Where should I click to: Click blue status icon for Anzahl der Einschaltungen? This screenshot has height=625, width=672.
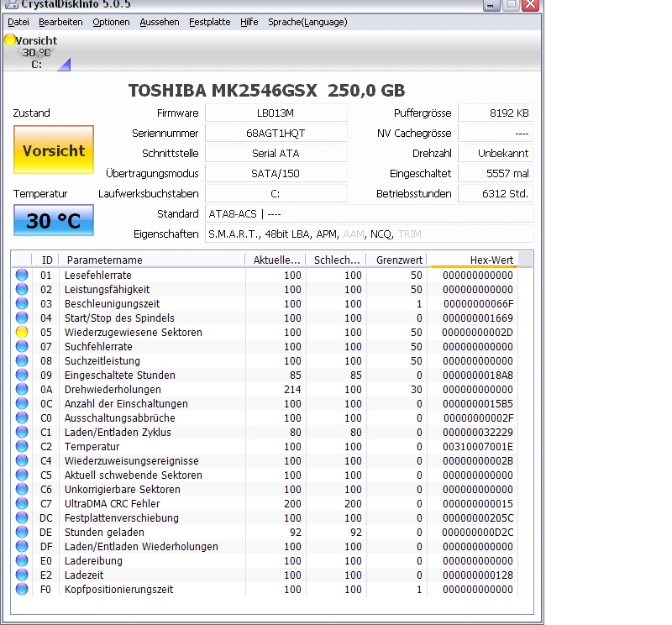22,403
